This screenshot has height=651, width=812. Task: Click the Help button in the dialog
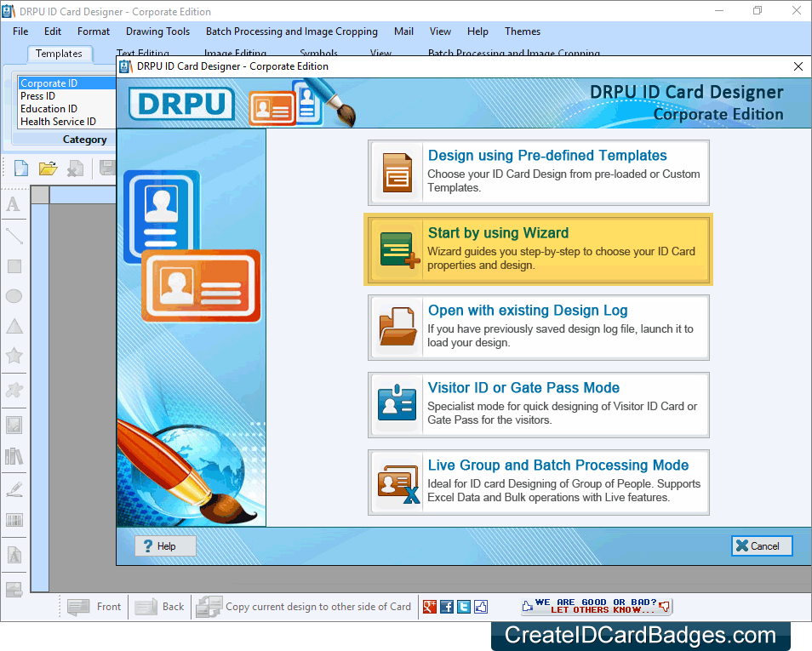coord(166,545)
